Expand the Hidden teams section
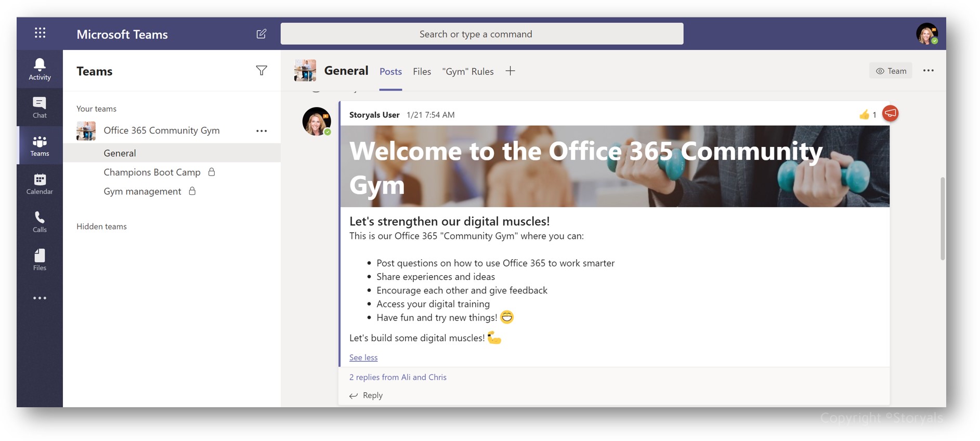Viewport: 980px width, 441px height. [101, 226]
